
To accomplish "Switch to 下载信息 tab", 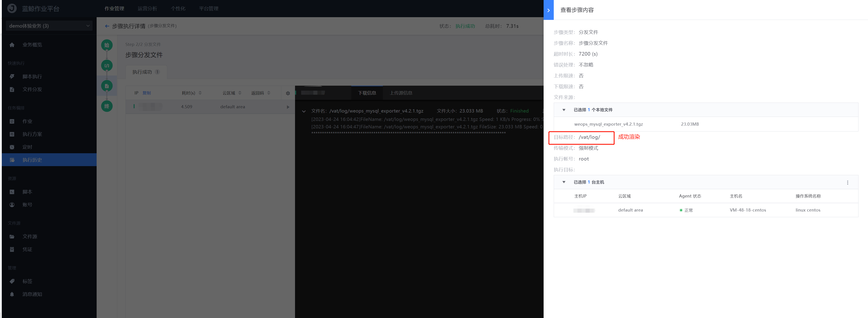I will point(367,93).
